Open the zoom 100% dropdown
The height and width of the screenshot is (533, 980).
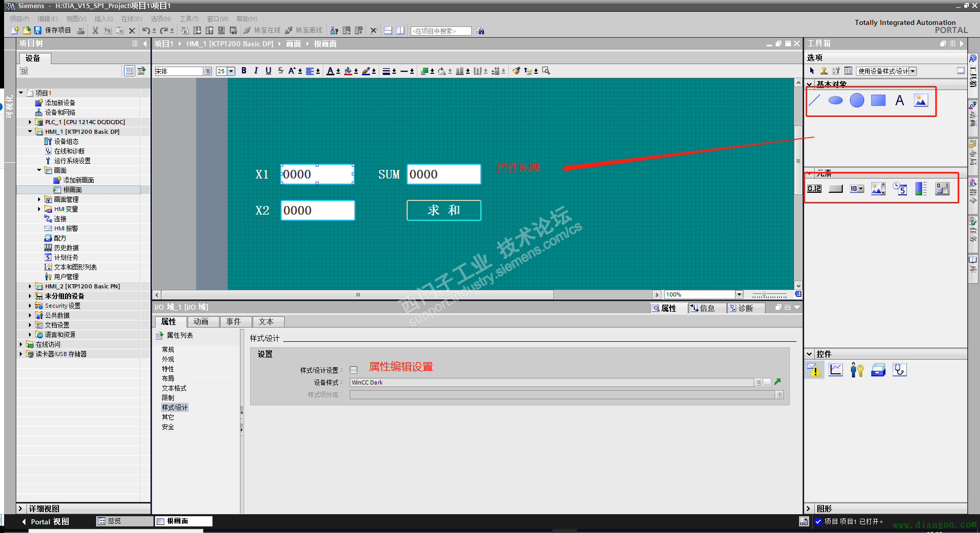(739, 294)
